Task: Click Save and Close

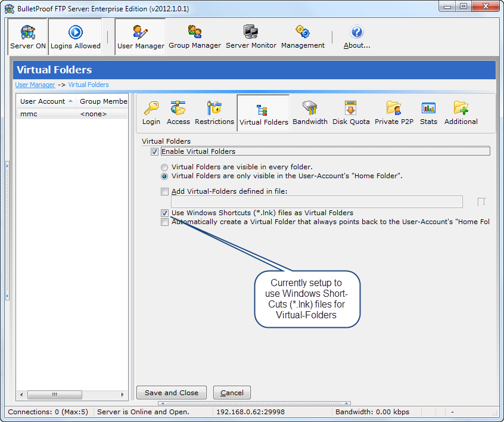Action: point(172,393)
